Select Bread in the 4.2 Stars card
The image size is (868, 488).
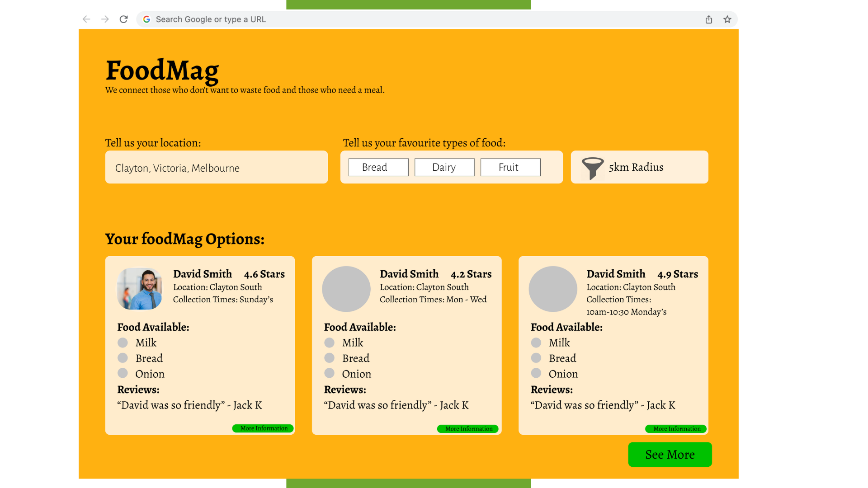click(x=329, y=358)
